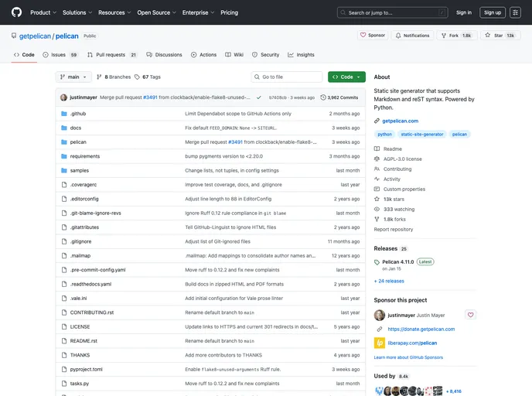Open the Security tab

tap(266, 55)
